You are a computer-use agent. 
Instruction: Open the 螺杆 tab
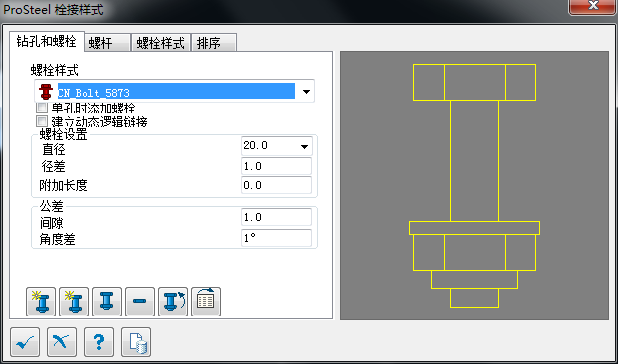107,43
